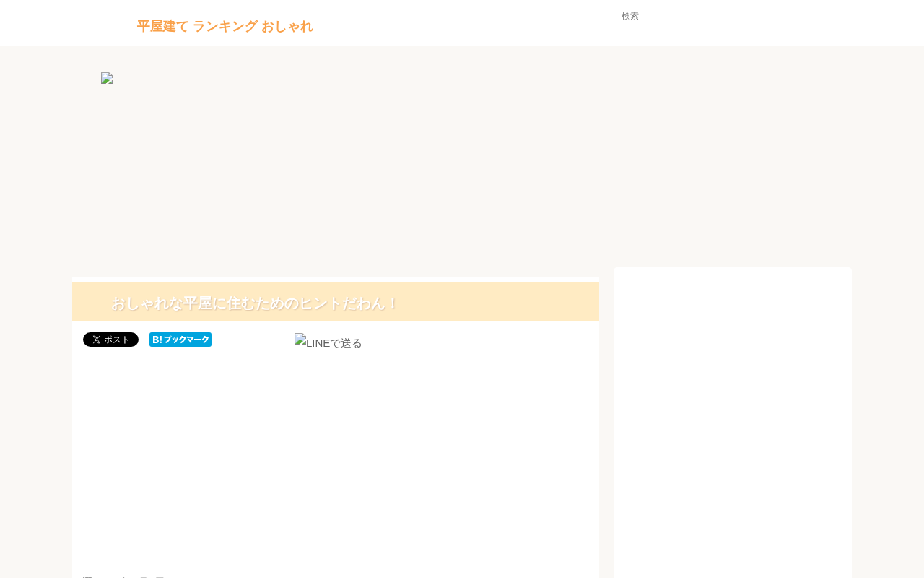Click the broken image icon beside LINEで送る
Image resolution: width=924 pixels, height=578 pixels.
(300, 340)
